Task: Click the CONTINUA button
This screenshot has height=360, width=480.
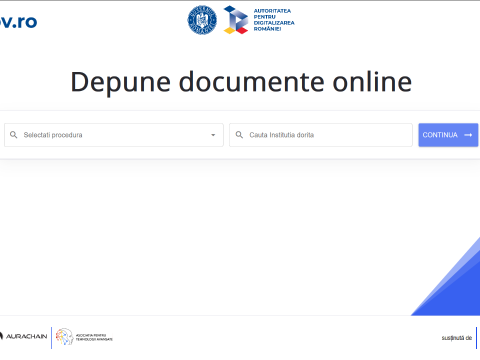Action: tap(448, 135)
